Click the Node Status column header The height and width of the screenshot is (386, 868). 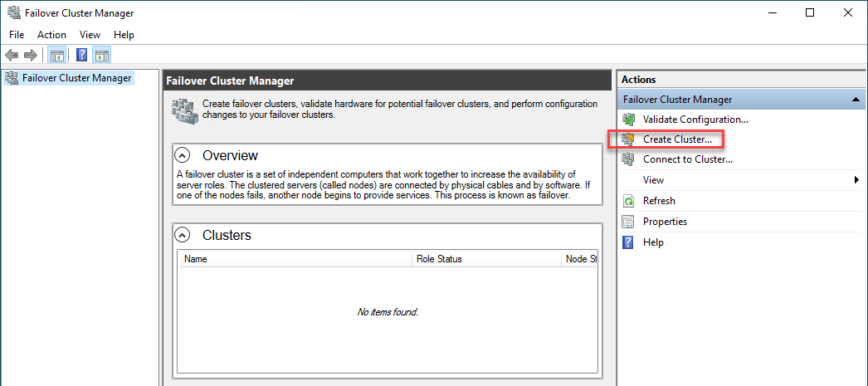tap(579, 259)
